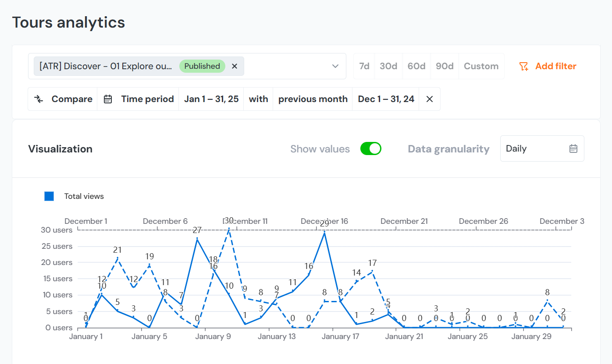Turn off the Show values toggle
This screenshot has width=612, height=364.
(370, 149)
